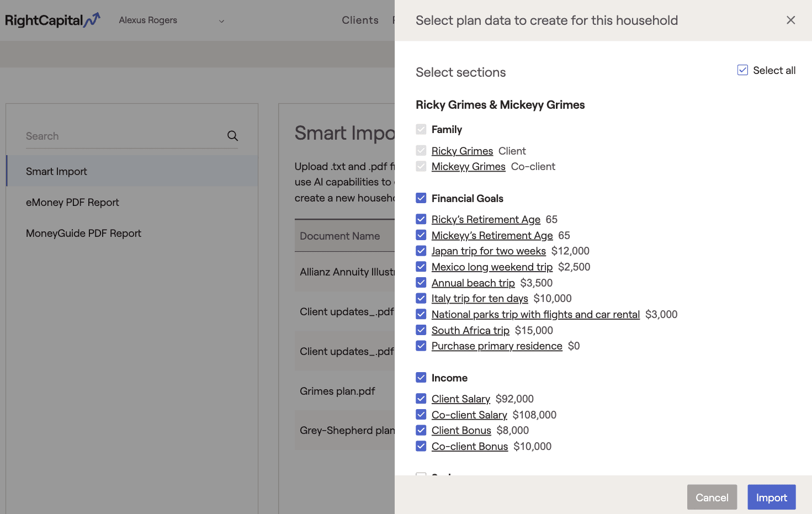
Task: Open Mickeyy's Retirement Age link
Action: pos(492,236)
